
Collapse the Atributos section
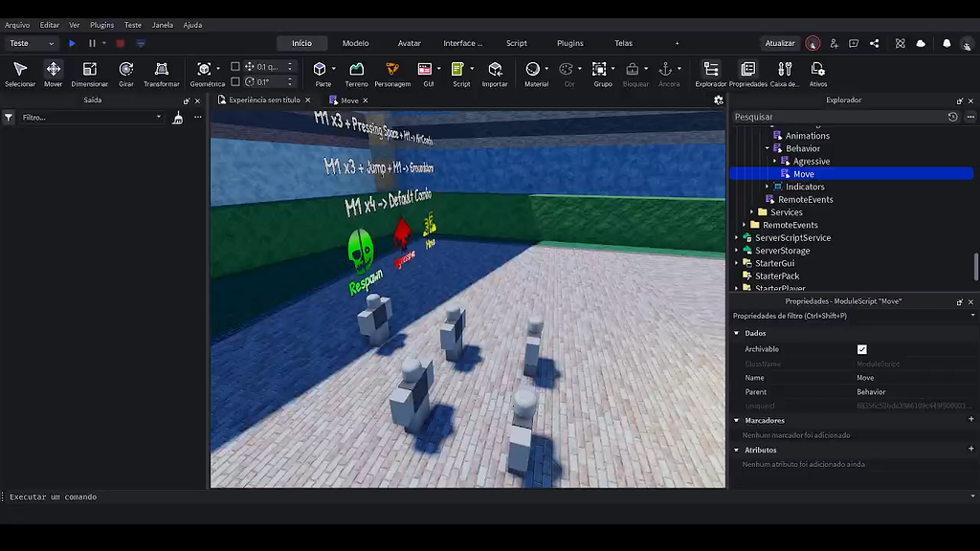click(x=737, y=450)
